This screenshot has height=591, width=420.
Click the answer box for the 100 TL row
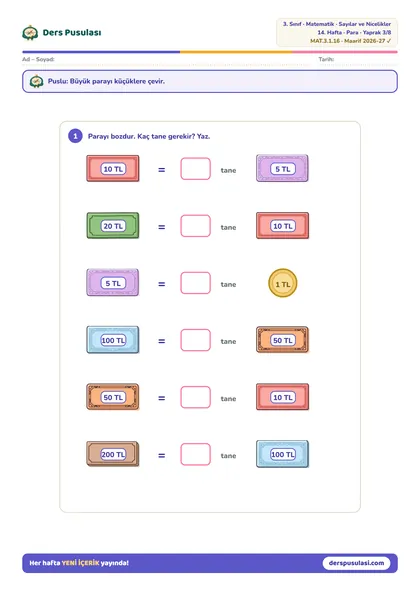tap(195, 340)
